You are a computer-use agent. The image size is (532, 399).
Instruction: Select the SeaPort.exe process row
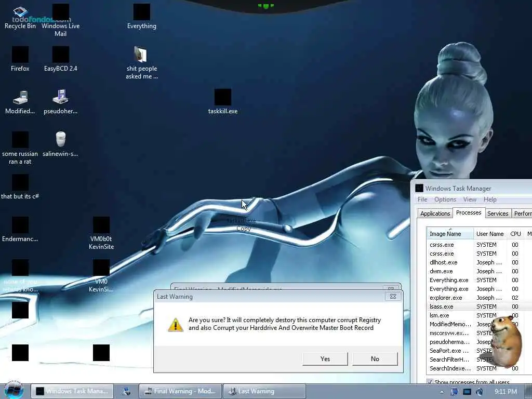tap(479, 351)
